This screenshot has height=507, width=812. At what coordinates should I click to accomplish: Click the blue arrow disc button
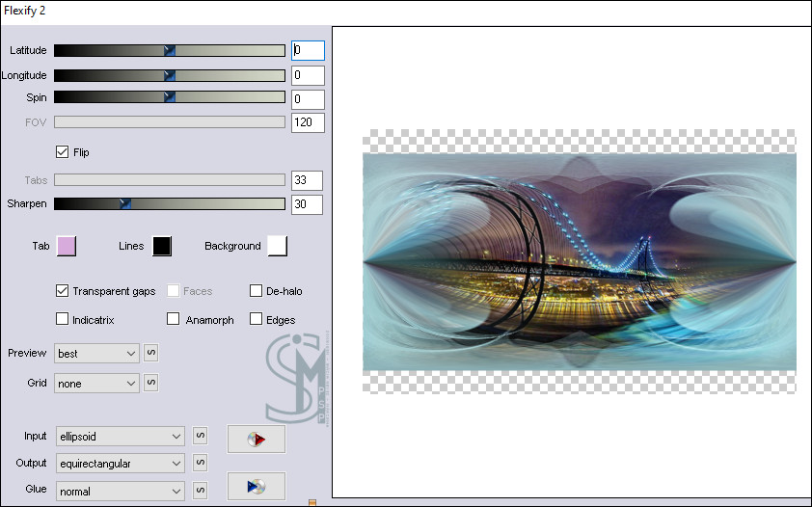[256, 486]
